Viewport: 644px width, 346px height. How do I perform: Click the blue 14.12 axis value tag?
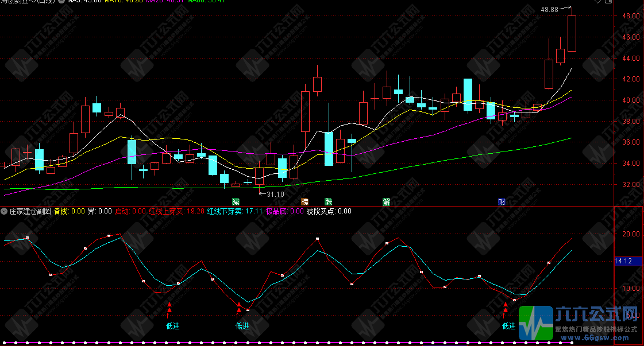(623, 262)
